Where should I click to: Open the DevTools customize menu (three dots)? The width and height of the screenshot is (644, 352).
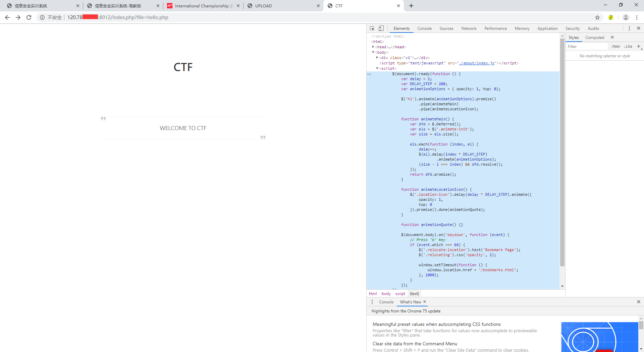click(x=630, y=28)
